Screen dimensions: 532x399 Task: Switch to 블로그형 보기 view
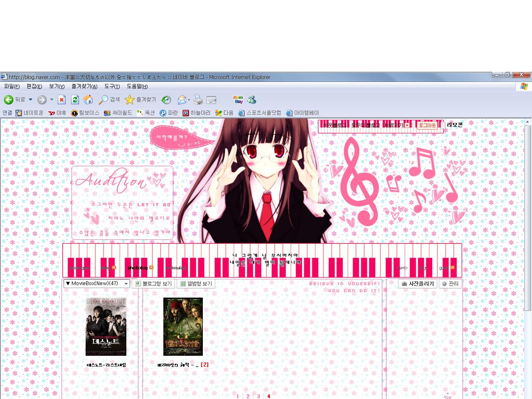pyautogui.click(x=154, y=283)
